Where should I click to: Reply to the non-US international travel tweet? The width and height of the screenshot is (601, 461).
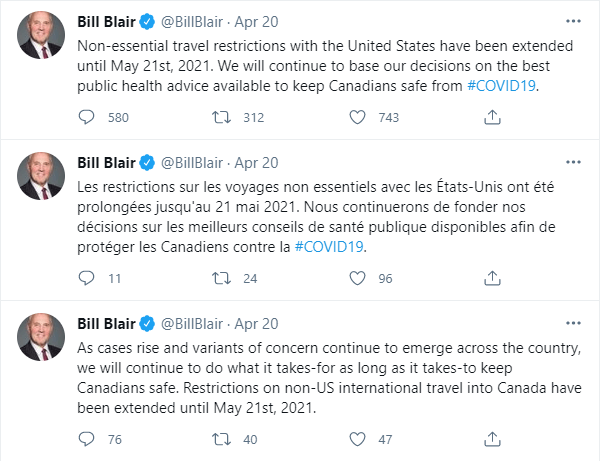click(86, 438)
